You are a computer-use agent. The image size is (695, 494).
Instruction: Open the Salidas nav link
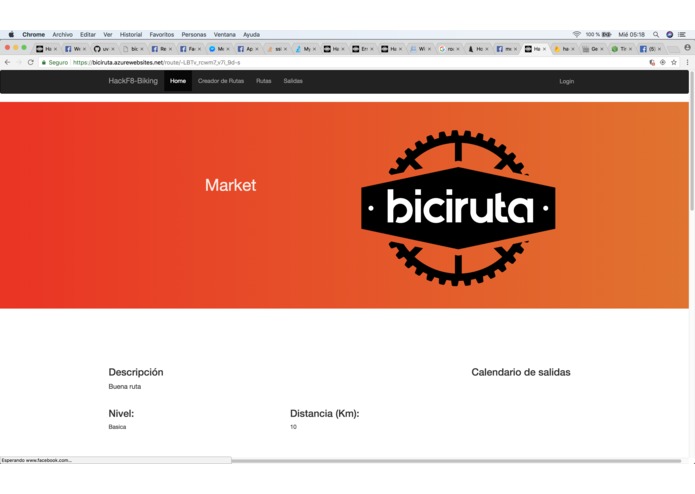[293, 81]
